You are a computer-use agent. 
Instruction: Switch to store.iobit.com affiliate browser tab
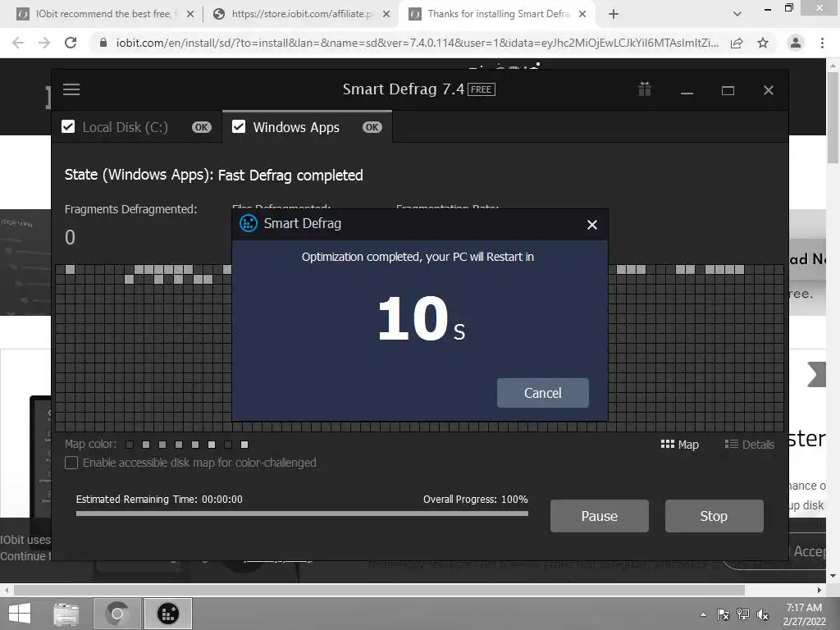click(300, 14)
